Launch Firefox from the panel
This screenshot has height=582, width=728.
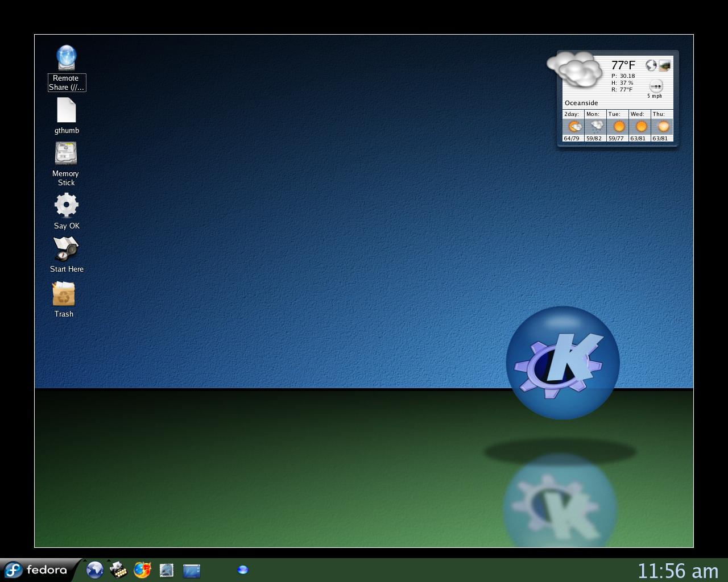pyautogui.click(x=142, y=569)
